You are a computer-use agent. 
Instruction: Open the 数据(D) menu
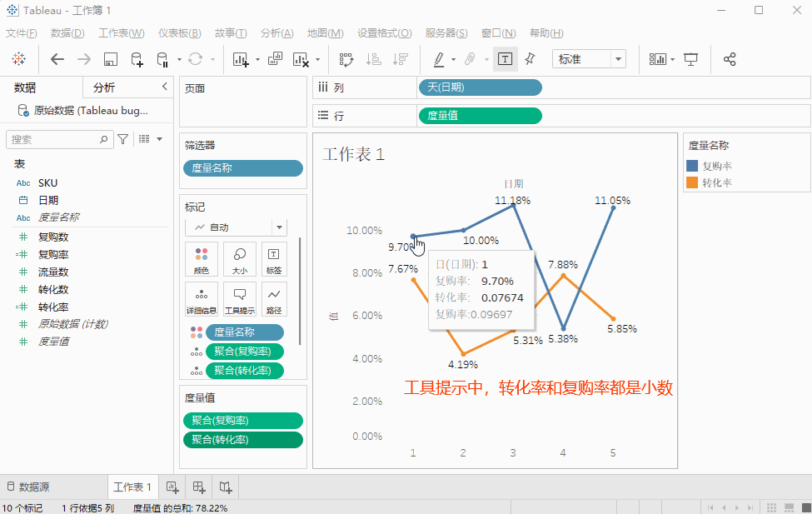tap(67, 33)
